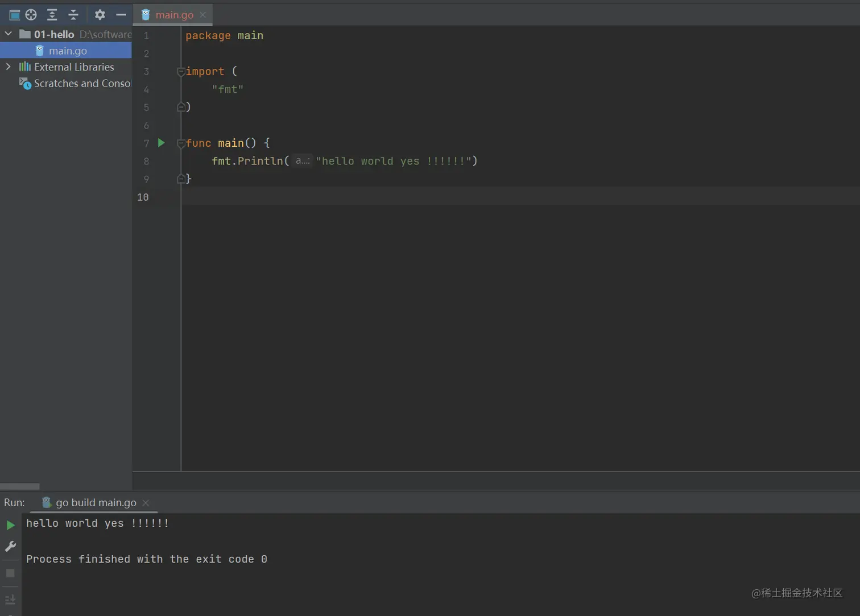Expand the External Libraries node
This screenshot has width=860, height=616.
pos(9,67)
